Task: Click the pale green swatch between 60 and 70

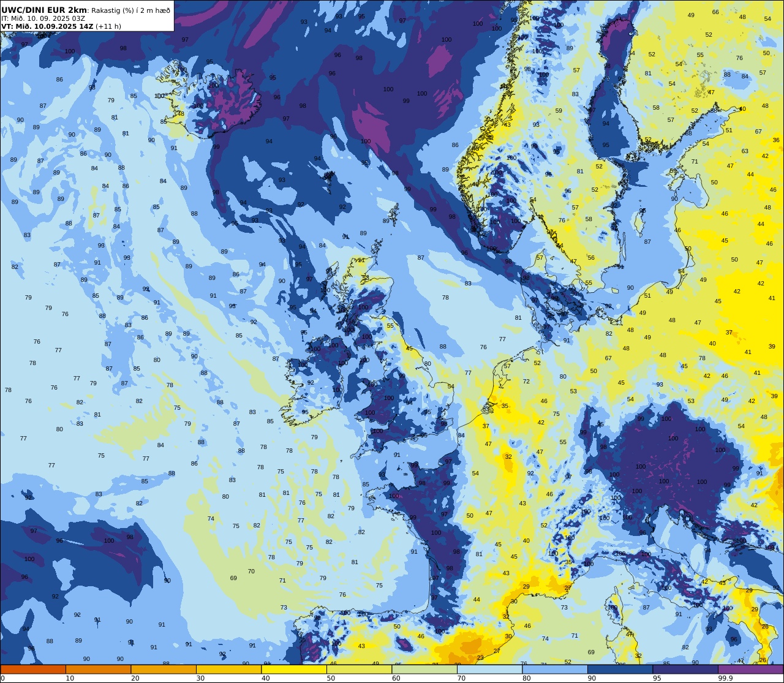Action: (x=424, y=670)
